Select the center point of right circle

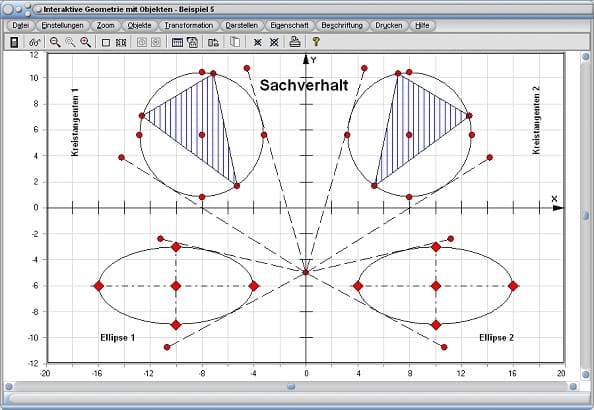pos(409,135)
